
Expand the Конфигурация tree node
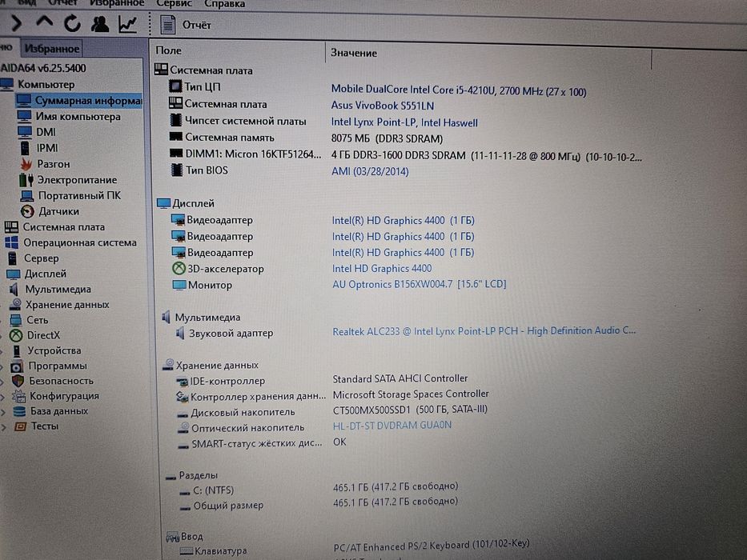coord(2,397)
